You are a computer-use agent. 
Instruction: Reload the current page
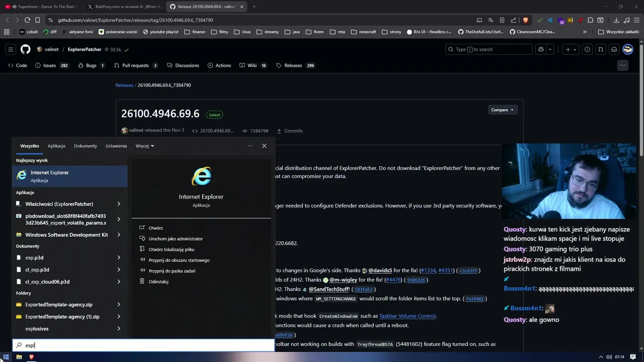[27, 20]
